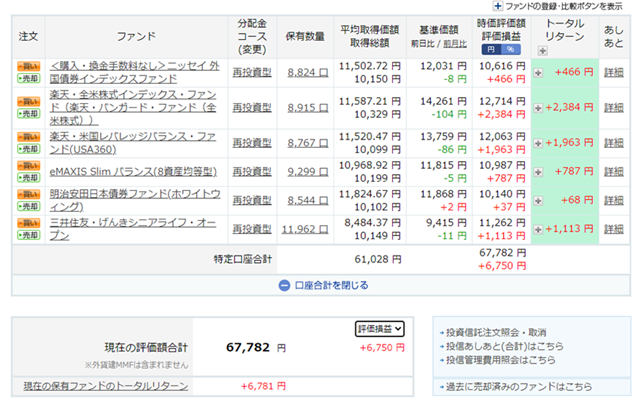Screen dimensions: 640x400
Task: Collapse account totals with 口座合計を閉じる
Action: [x=318, y=285]
